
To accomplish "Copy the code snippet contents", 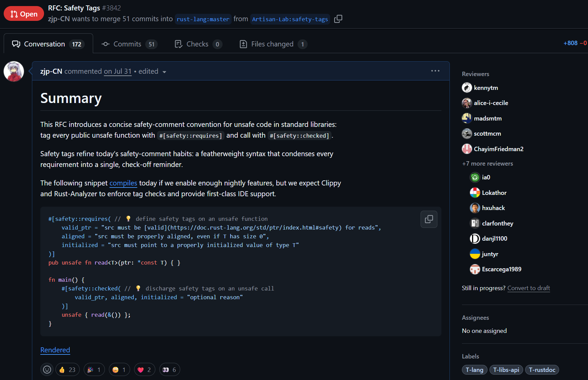I will (x=429, y=219).
